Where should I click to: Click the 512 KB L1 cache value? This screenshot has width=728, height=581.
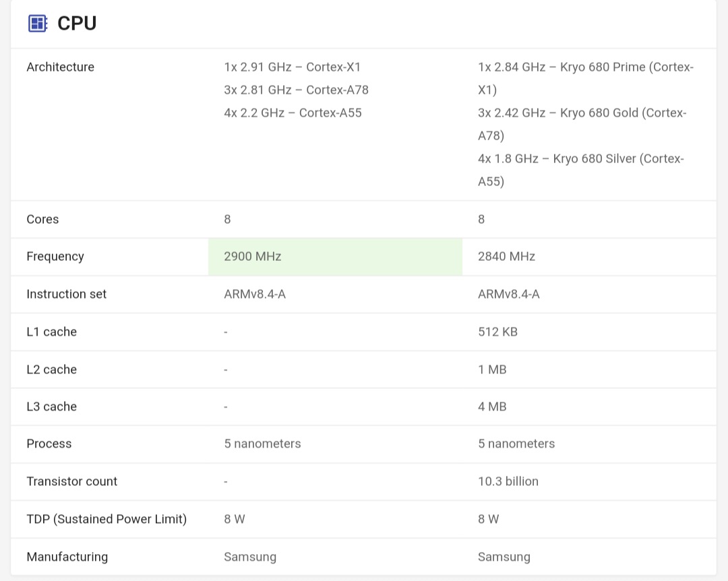(x=497, y=332)
